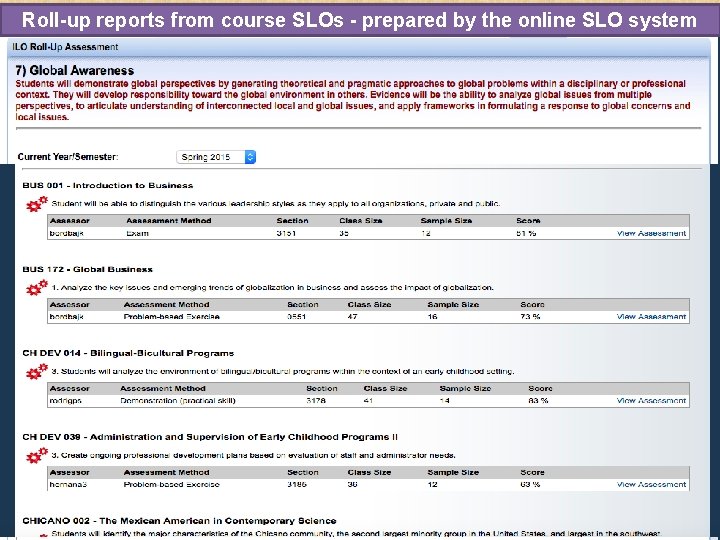
Task: Open View Assessment link for CH DEV 014 row
Action: pos(651,401)
